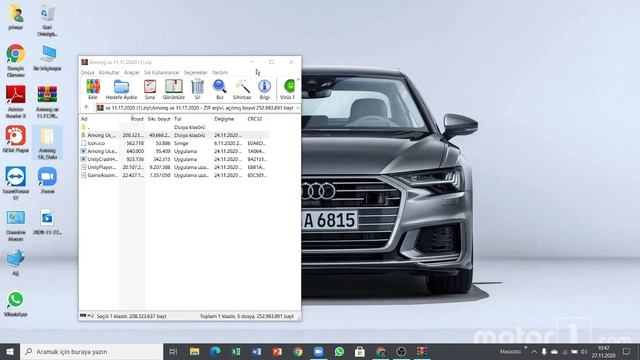640x360 pixels.
Task: Click the key icon in WinRAR status bar
Action: [91, 316]
